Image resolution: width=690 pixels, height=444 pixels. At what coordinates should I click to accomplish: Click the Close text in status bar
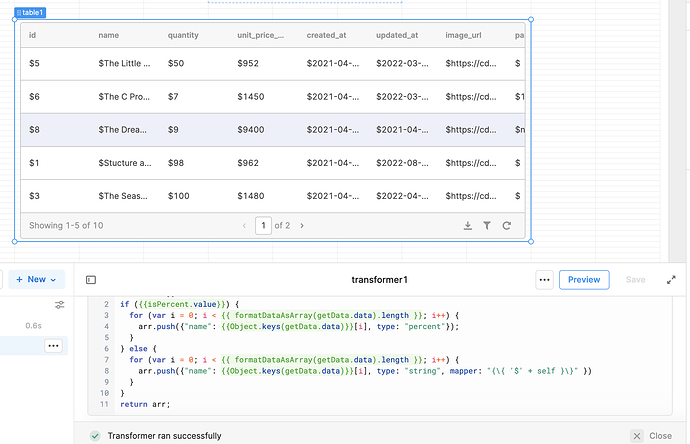(661, 436)
